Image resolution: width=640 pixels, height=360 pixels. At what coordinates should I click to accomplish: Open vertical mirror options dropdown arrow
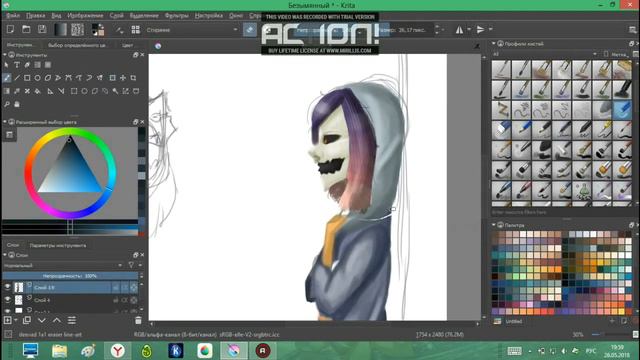tap(491, 30)
